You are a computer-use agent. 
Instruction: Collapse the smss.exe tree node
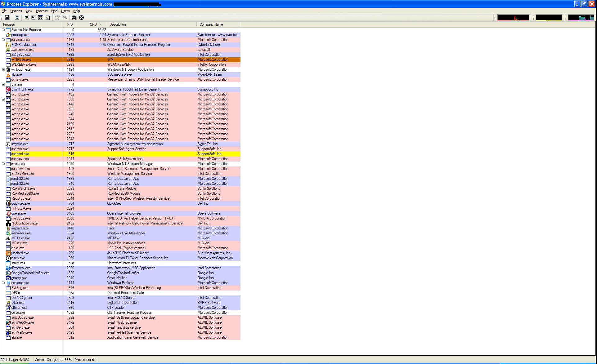[x=3, y=164]
